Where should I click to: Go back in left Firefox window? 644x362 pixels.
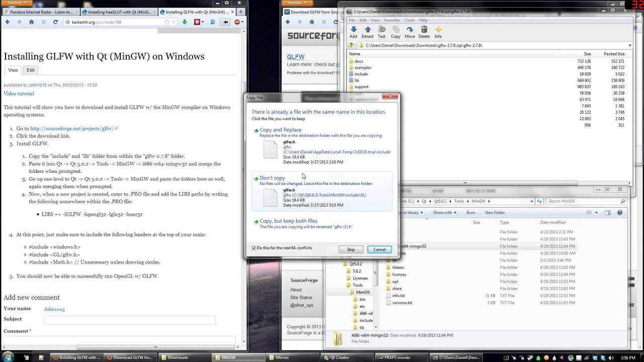coord(7,22)
